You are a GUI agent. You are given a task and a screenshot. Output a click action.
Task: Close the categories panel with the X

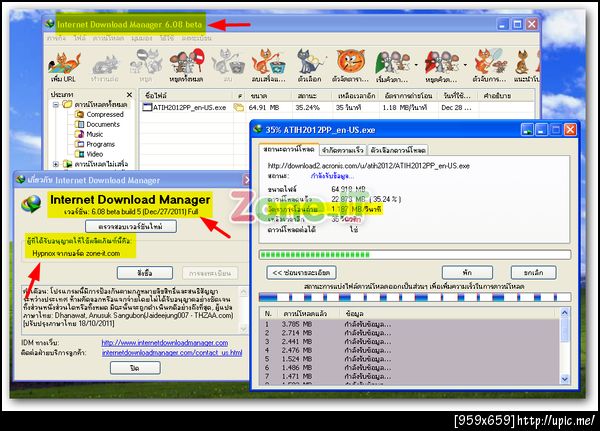point(129,95)
